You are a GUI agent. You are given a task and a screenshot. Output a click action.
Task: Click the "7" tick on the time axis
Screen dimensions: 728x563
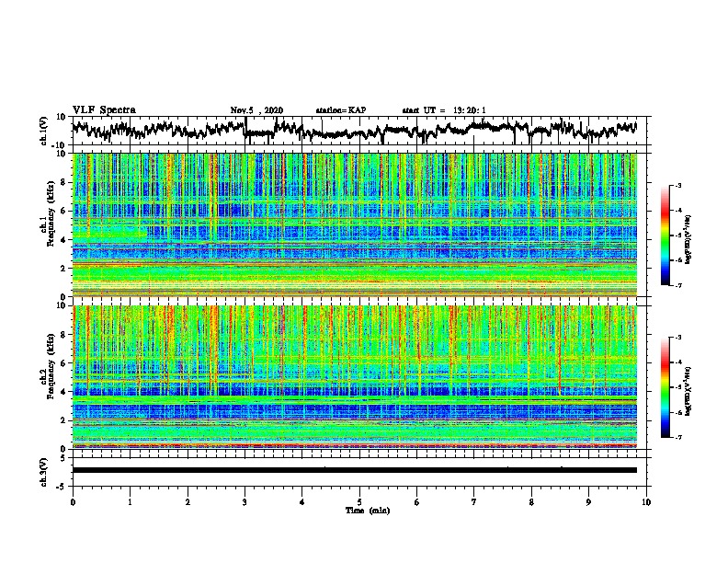[474, 502]
